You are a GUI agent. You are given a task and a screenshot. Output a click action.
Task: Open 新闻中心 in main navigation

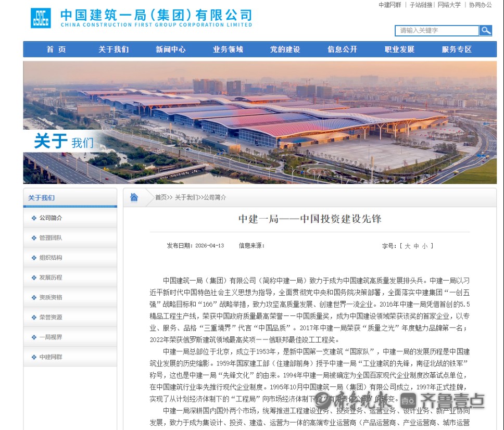click(x=171, y=49)
